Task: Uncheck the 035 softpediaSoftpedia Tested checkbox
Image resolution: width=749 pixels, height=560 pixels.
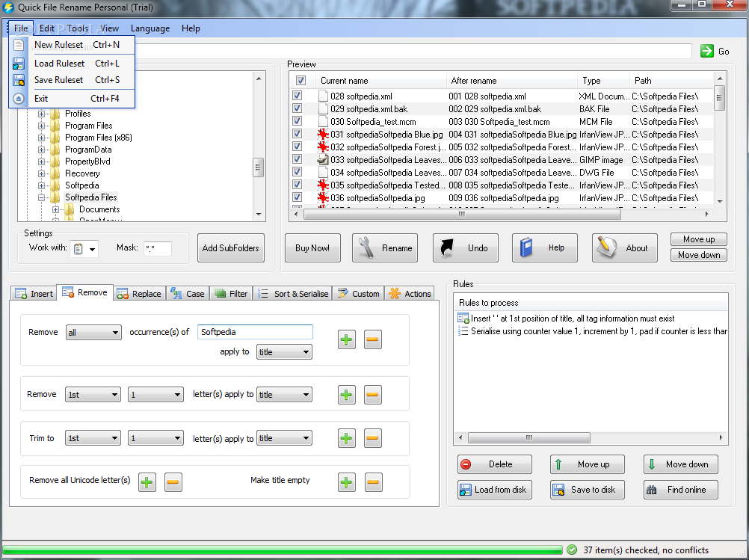Action: [x=297, y=185]
